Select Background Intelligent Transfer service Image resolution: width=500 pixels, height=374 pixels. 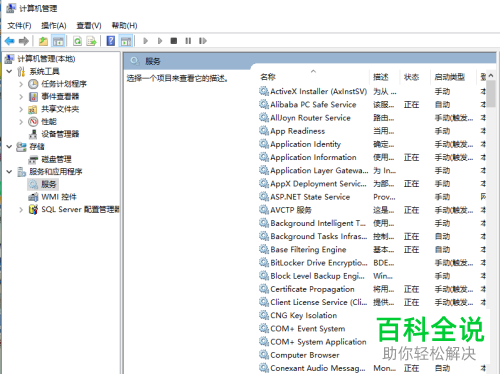pyautogui.click(x=372, y=223)
